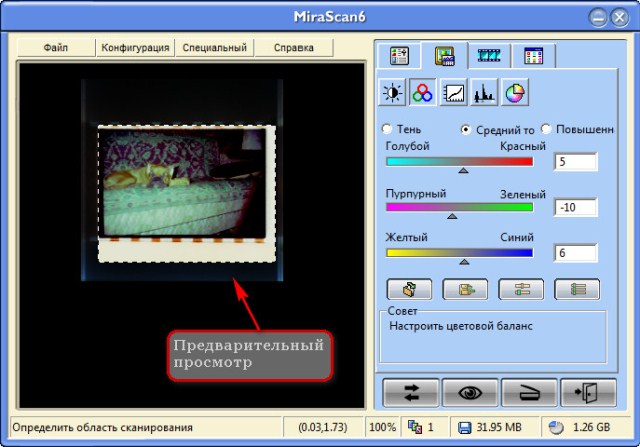Open the brightness and contrast adjustment tool
This screenshot has width=640, height=447.
pos(392,94)
